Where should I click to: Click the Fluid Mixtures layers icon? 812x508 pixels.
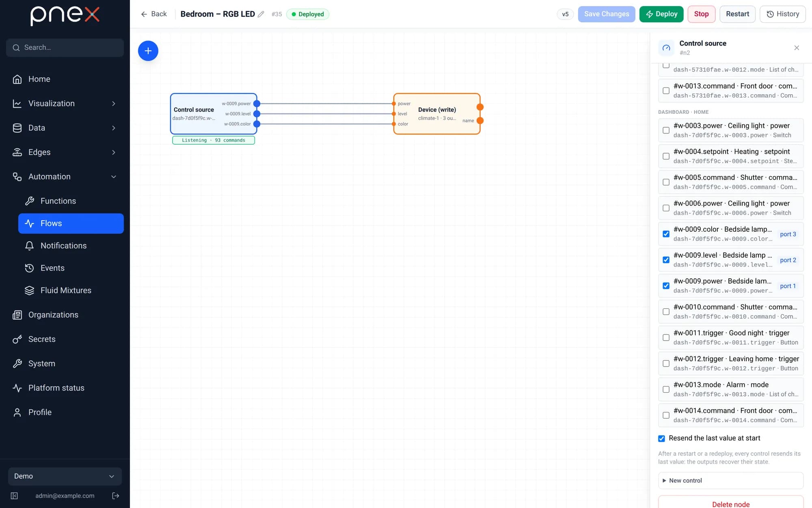coord(29,290)
